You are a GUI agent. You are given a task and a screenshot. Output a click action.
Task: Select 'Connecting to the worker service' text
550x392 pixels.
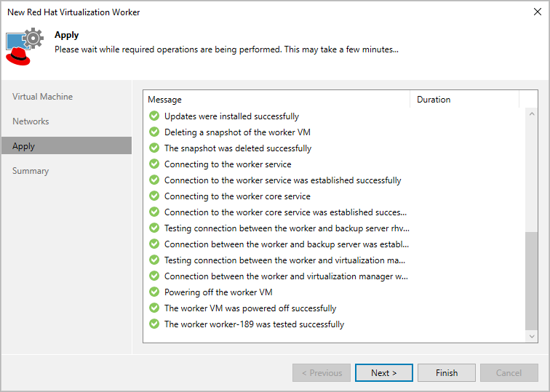228,164
